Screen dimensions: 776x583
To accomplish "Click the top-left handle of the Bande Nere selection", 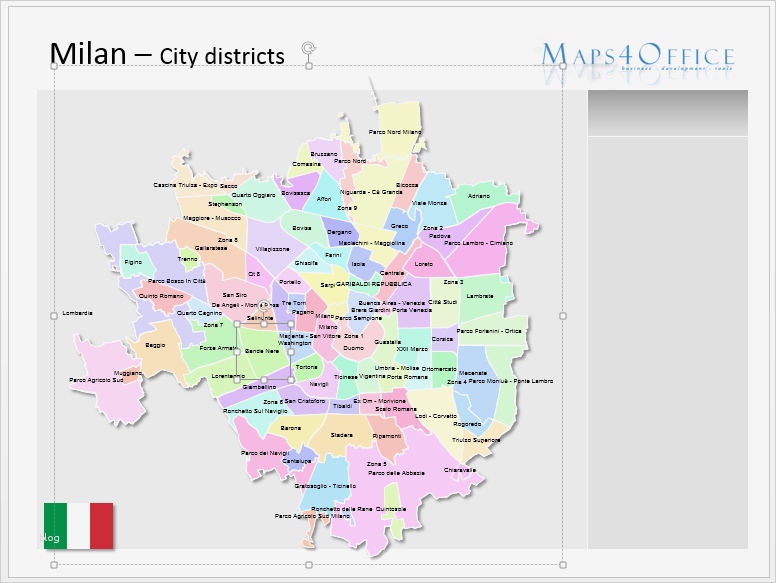I will click(x=237, y=324).
